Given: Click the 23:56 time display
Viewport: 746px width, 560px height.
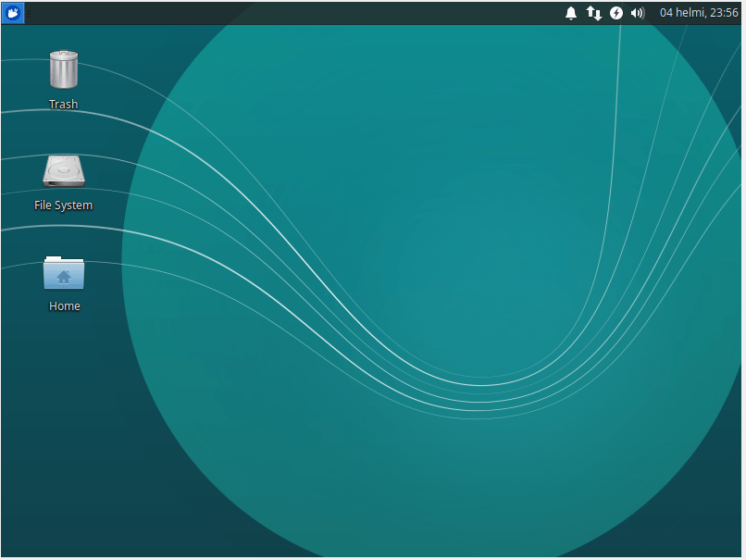Looking at the screenshot, I should [x=724, y=13].
